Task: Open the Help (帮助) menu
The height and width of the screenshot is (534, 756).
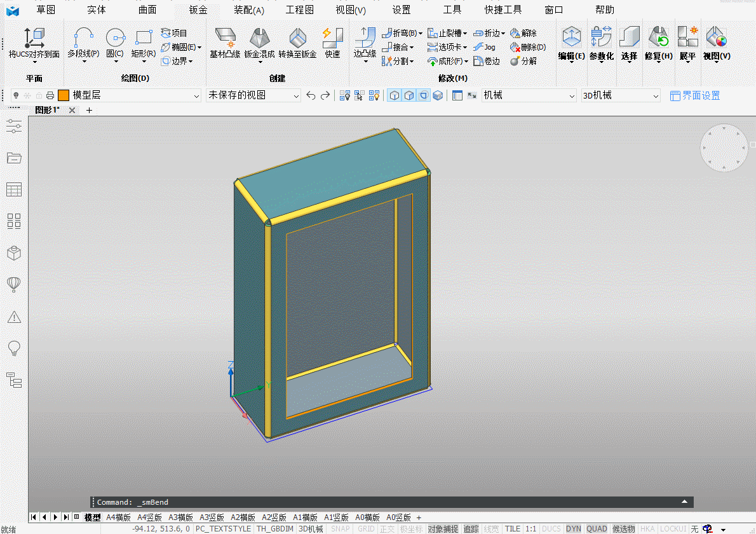Action: tap(605, 10)
